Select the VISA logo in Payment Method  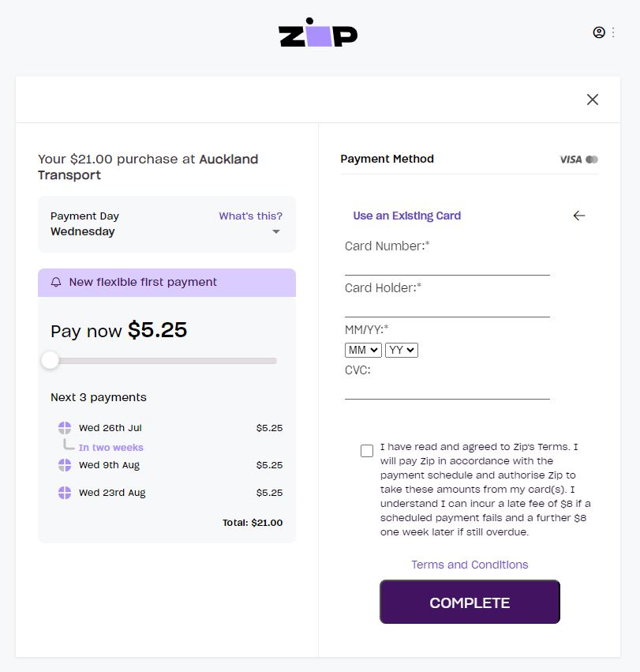(571, 159)
